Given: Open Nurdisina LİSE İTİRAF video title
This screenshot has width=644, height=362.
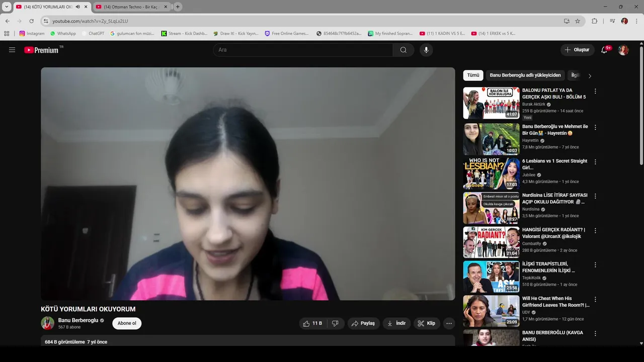Looking at the screenshot, I should coord(554,199).
